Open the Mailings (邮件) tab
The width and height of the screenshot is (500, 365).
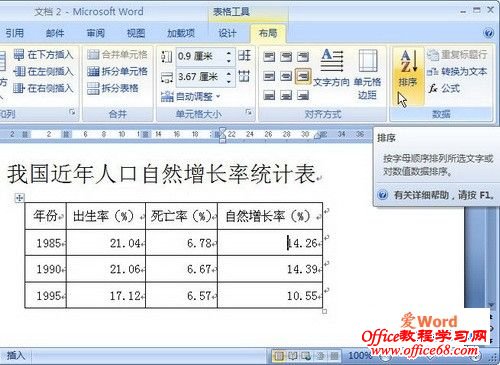tap(55, 33)
